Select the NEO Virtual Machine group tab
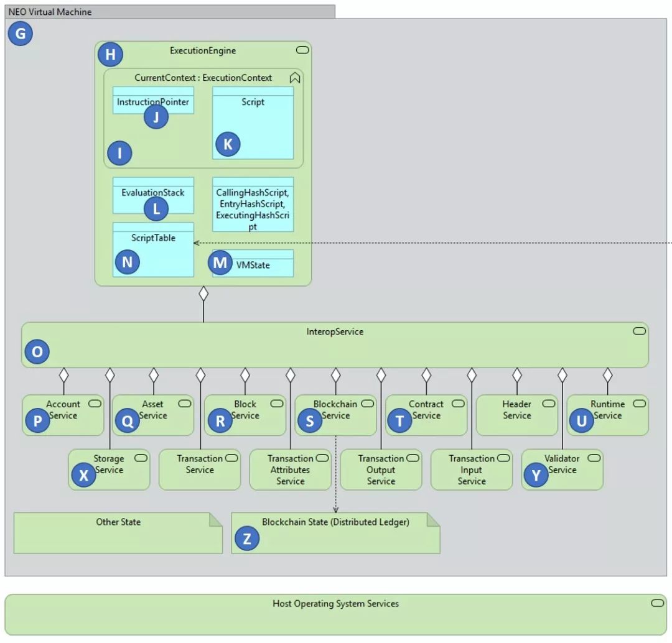Image resolution: width=672 pixels, height=643 pixels. click(x=170, y=12)
